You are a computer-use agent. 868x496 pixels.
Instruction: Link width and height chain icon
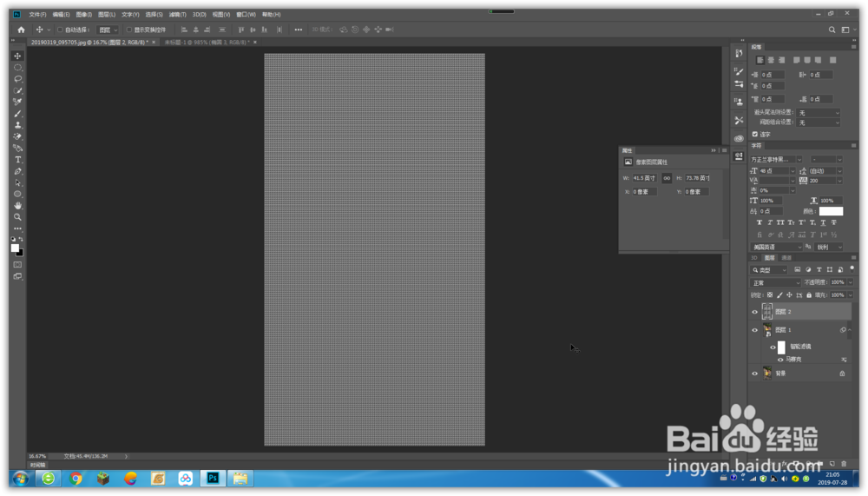667,178
